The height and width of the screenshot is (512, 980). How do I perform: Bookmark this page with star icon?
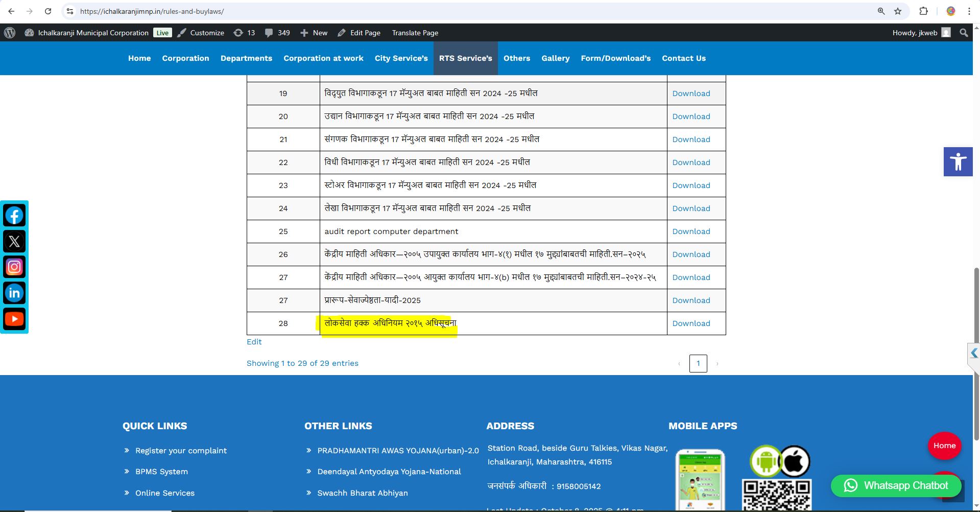click(x=898, y=11)
